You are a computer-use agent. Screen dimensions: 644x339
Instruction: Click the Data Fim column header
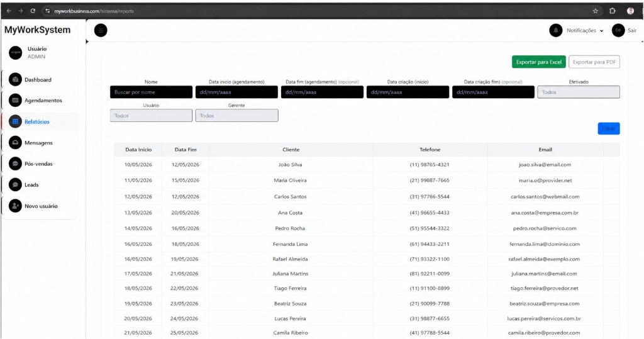186,150
